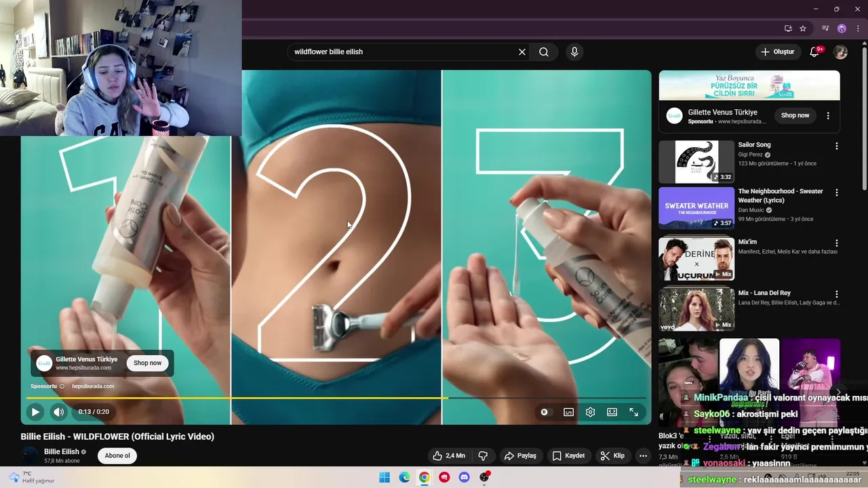The image size is (868, 488).
Task: Mute the video using the speaker icon
Action: pos(59,411)
